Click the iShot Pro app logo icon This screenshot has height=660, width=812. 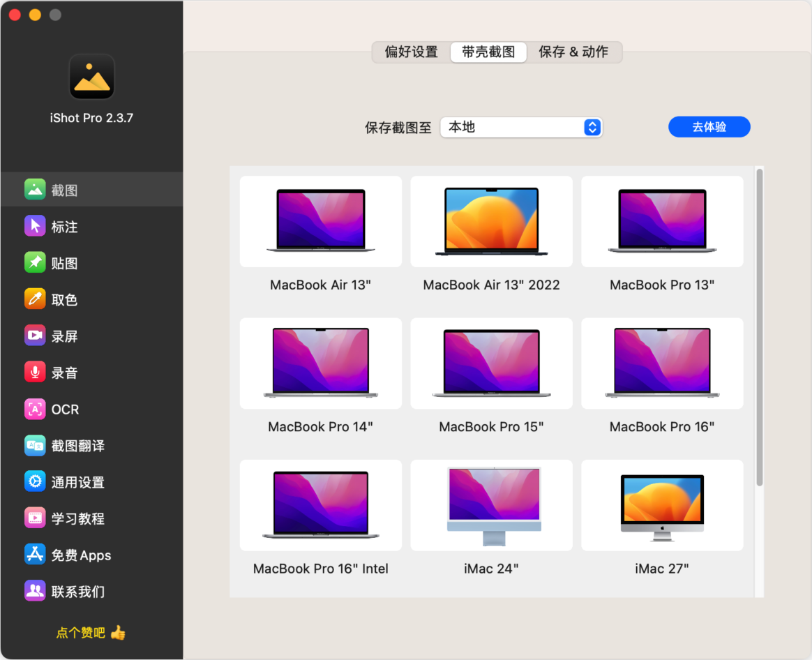[x=91, y=77]
